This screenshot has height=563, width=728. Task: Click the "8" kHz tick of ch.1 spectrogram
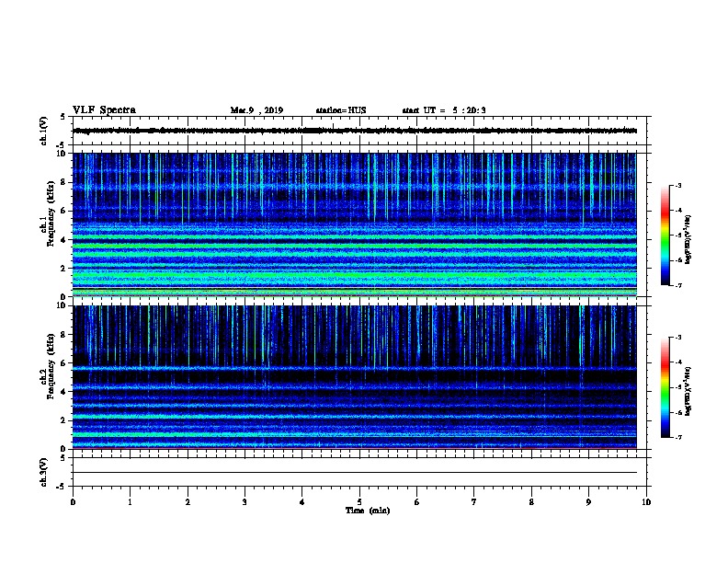click(x=63, y=182)
